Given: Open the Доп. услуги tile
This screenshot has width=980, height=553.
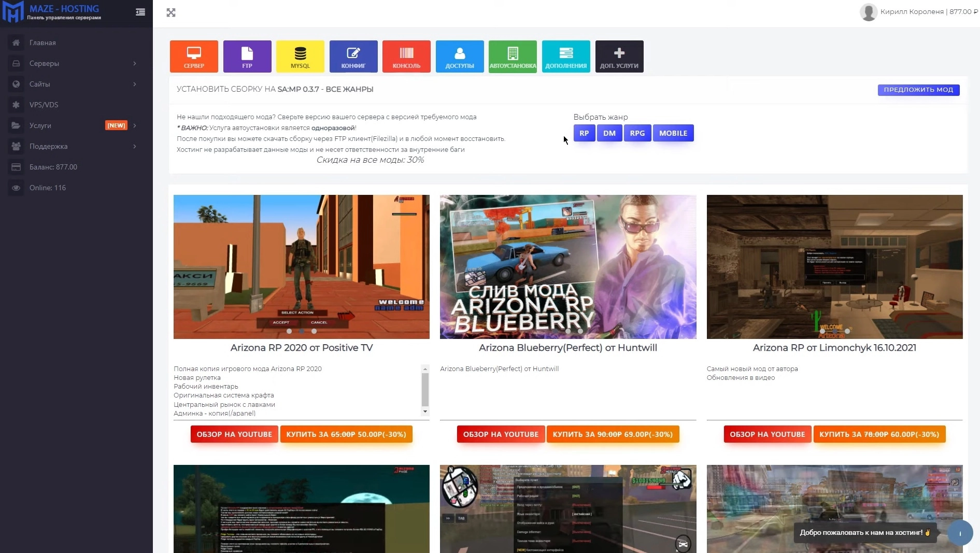Looking at the screenshot, I should [x=619, y=56].
